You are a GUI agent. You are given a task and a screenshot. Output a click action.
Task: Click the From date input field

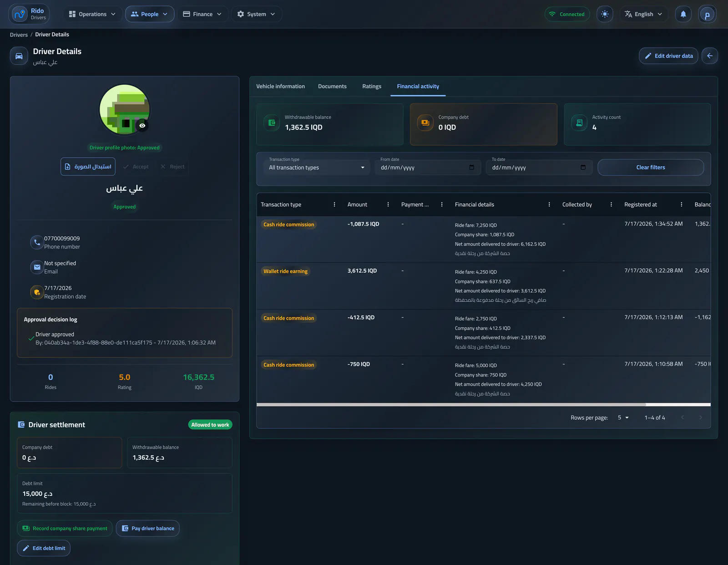[428, 168]
